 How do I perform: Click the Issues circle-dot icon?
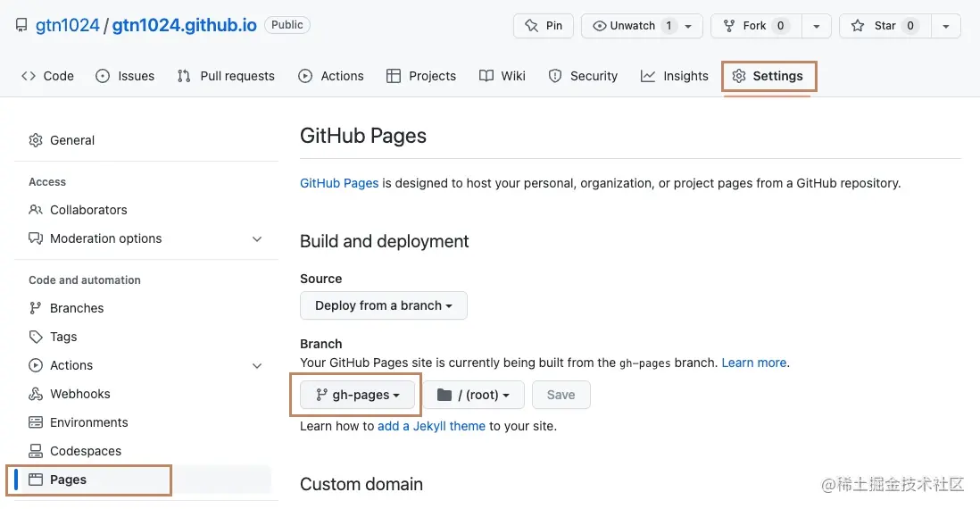[103, 76]
